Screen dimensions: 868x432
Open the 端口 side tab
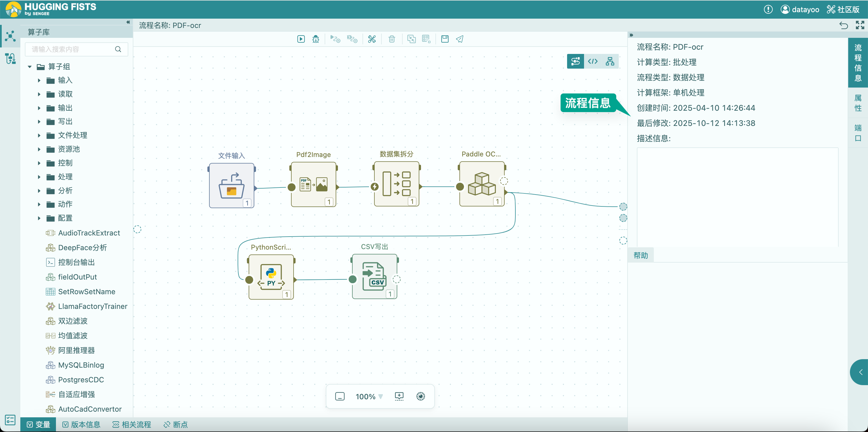tap(858, 133)
